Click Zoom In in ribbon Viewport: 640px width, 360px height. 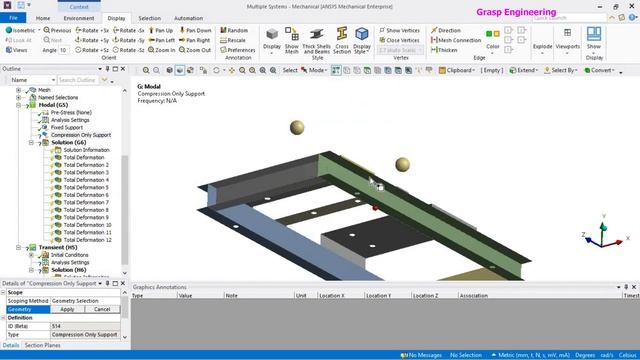point(162,50)
